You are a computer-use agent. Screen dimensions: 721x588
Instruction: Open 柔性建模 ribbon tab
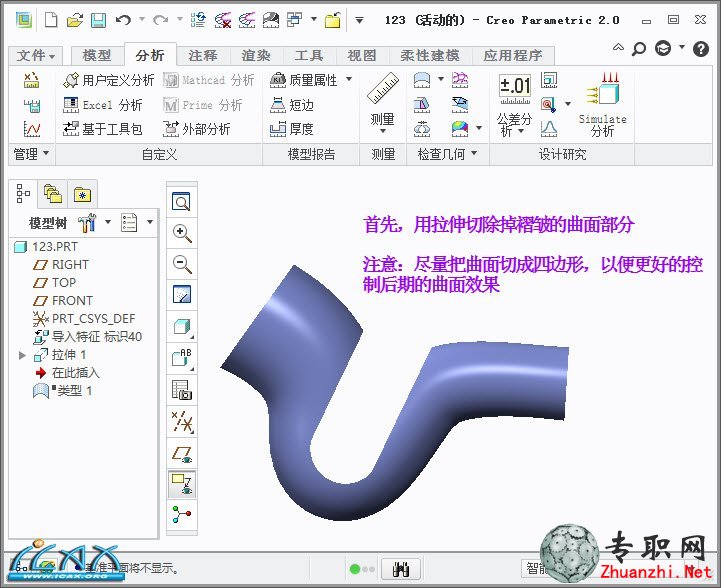point(429,56)
